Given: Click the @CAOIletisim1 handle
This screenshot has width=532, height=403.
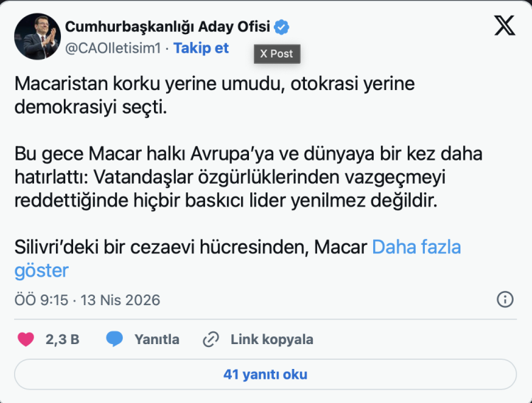Looking at the screenshot, I should click(113, 48).
